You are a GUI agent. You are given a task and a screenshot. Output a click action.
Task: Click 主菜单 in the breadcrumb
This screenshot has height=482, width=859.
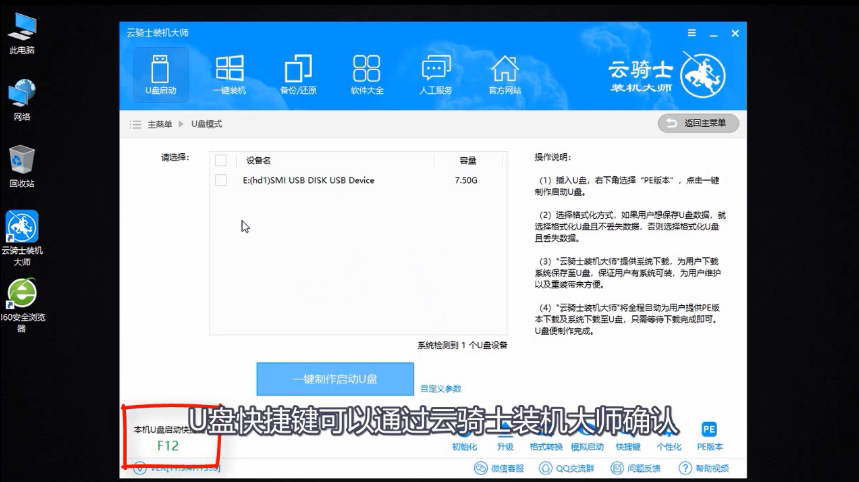[159, 124]
